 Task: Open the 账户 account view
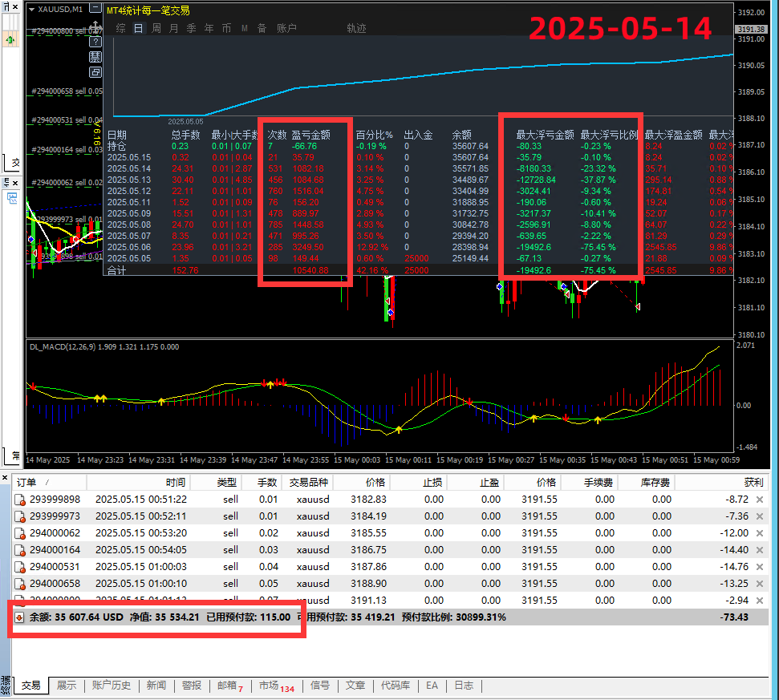[286, 28]
